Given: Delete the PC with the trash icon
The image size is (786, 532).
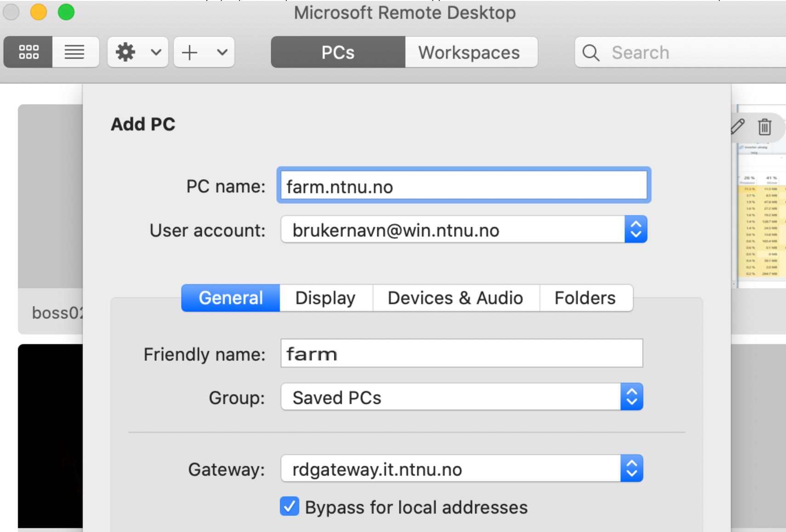Looking at the screenshot, I should (x=765, y=126).
